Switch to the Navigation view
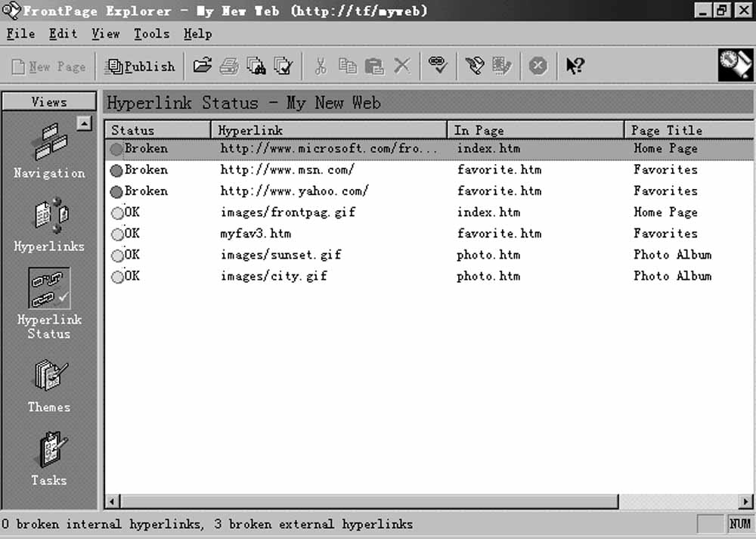This screenshot has height=539, width=756. point(49,151)
